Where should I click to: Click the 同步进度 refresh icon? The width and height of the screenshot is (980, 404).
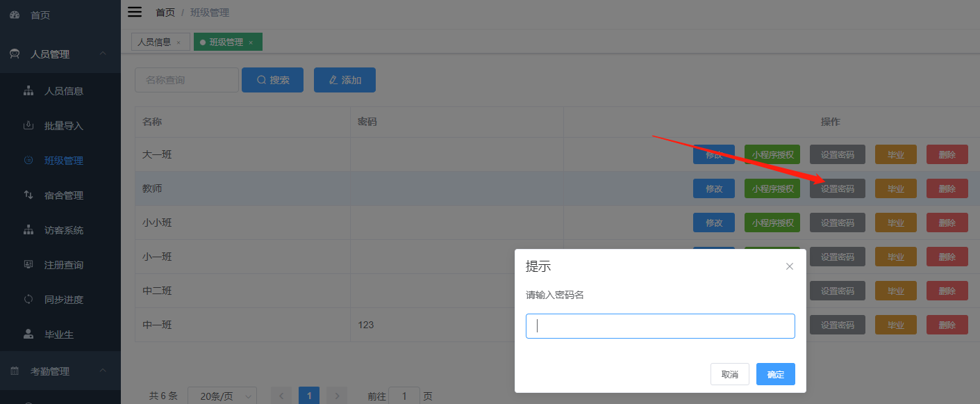(x=27, y=299)
